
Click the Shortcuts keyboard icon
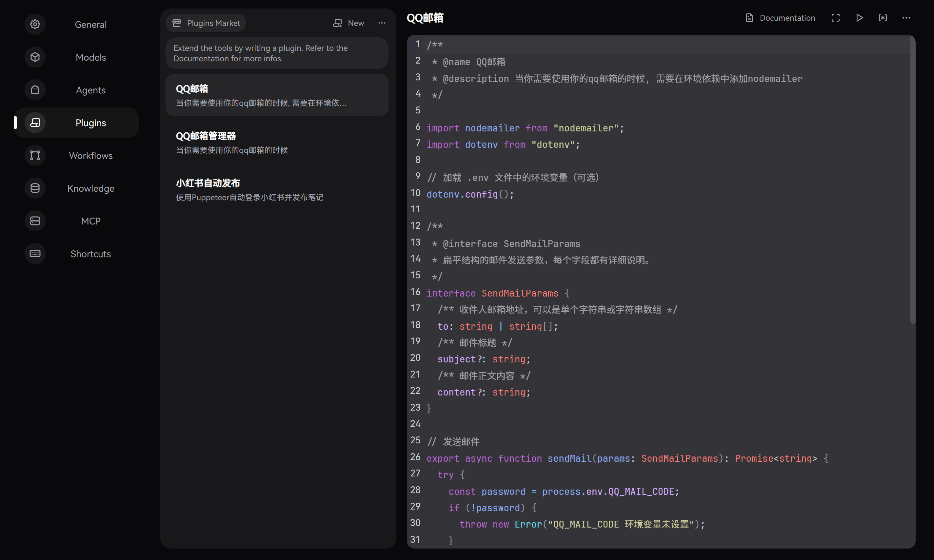pyautogui.click(x=35, y=254)
